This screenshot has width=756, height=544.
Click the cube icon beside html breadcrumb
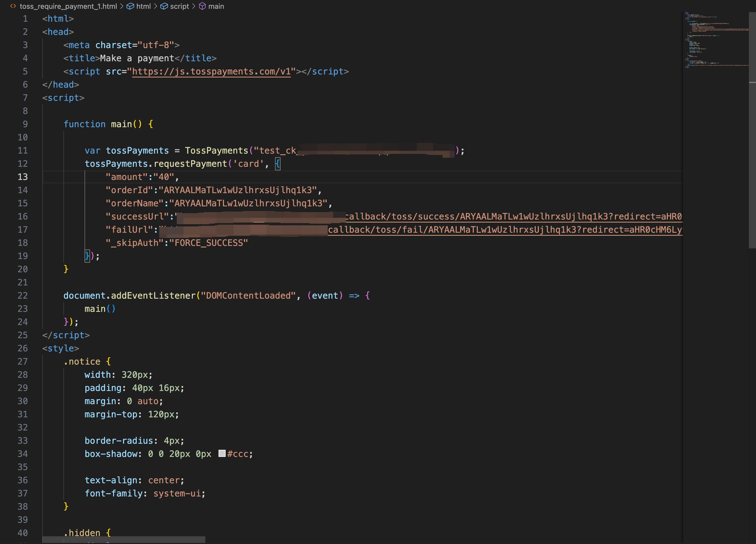[130, 6]
